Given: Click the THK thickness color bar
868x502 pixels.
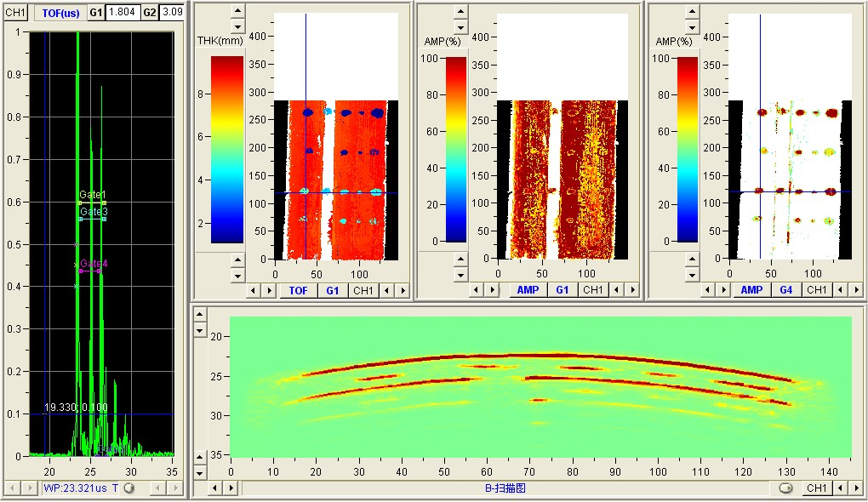Looking at the screenshot, I should point(226,150).
